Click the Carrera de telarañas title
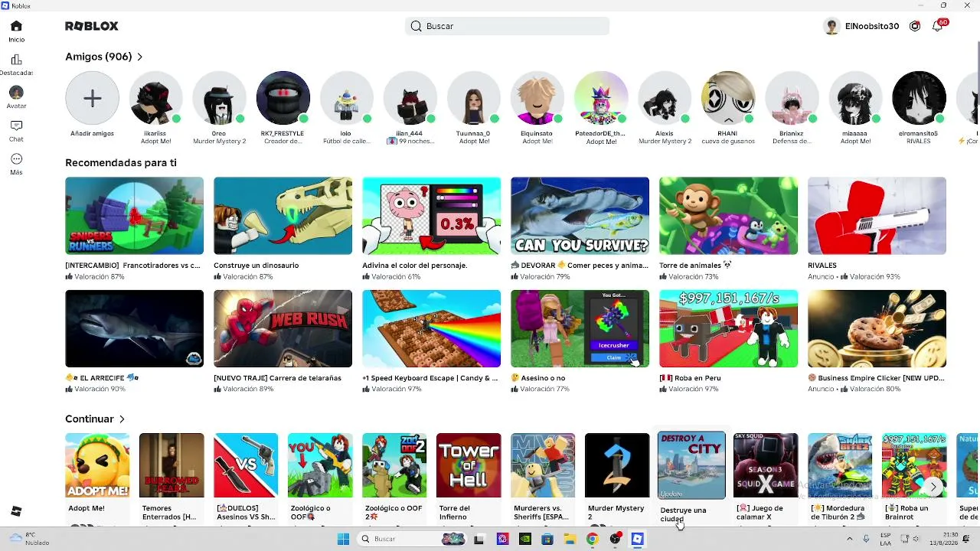The image size is (980, 551). [x=277, y=378]
